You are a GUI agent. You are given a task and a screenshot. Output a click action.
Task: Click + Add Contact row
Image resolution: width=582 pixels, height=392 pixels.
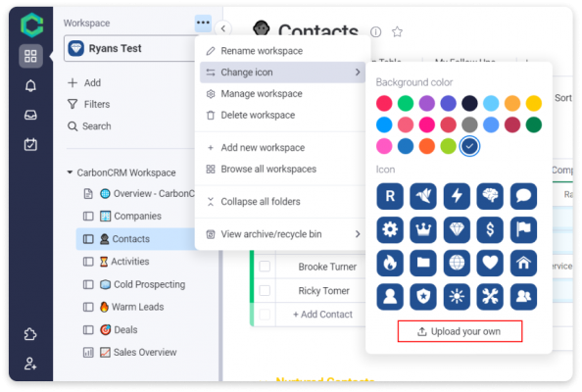click(x=322, y=315)
